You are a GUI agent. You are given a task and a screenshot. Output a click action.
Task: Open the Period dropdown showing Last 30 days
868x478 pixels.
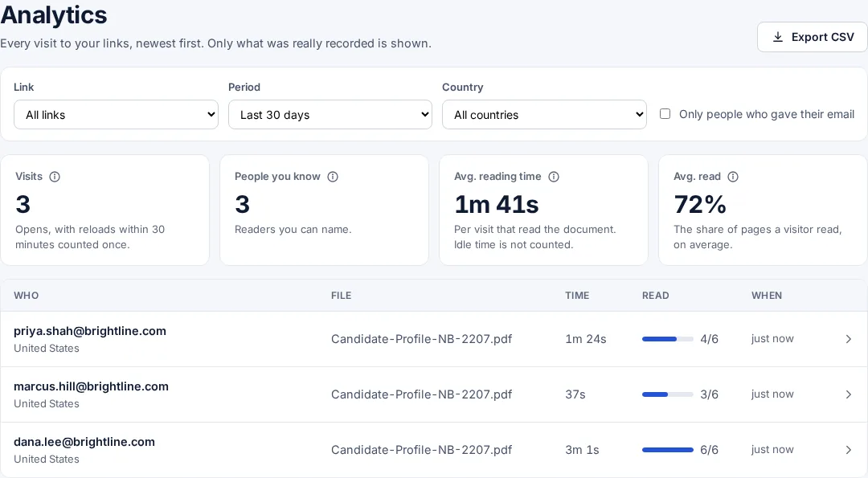click(x=330, y=115)
